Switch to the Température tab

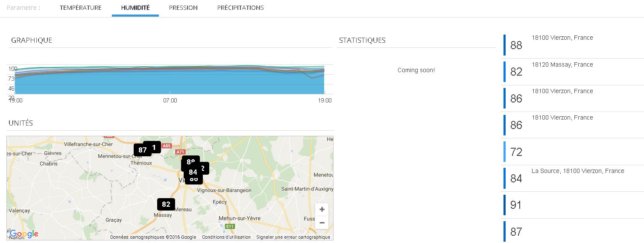(80, 8)
